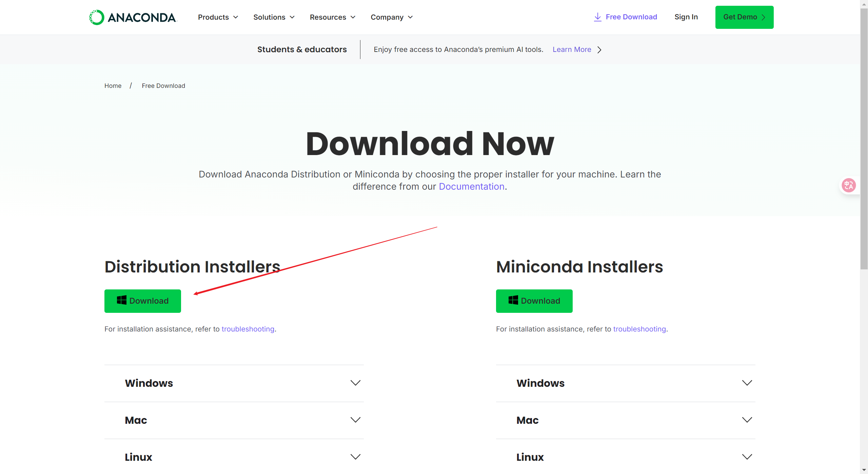The width and height of the screenshot is (868, 474).
Task: Open the Solutions menu
Action: 274,17
